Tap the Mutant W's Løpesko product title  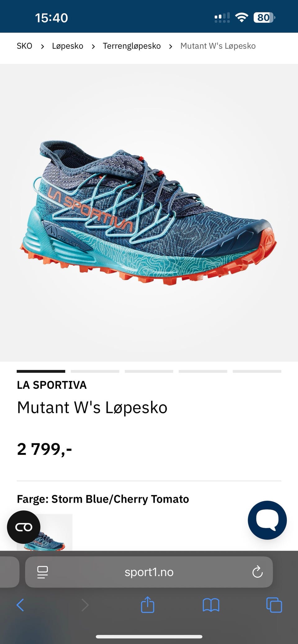tap(92, 407)
